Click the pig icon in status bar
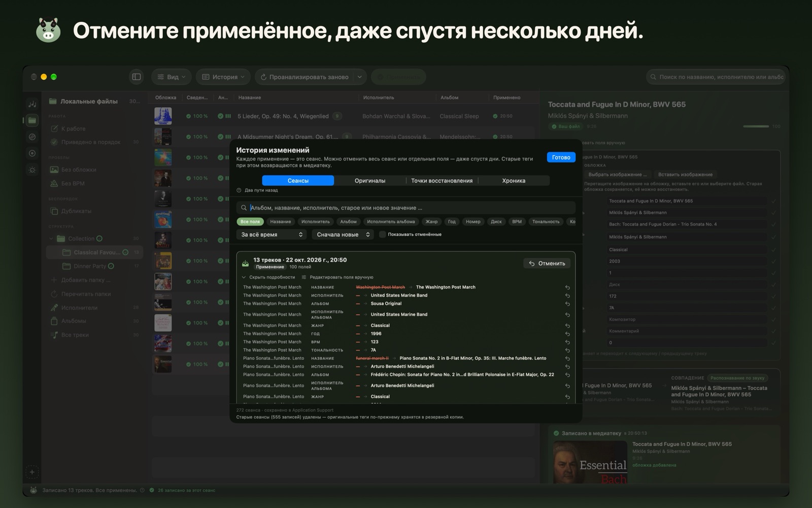812x508 pixels. 33,490
